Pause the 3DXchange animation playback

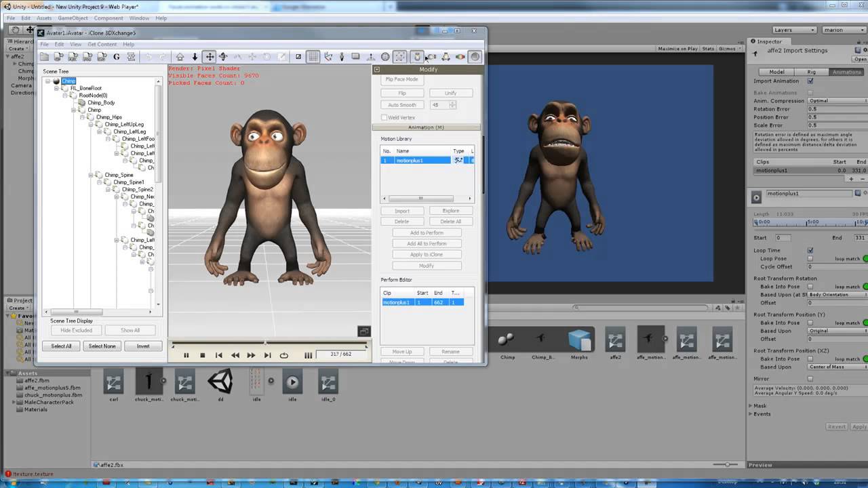coord(186,355)
